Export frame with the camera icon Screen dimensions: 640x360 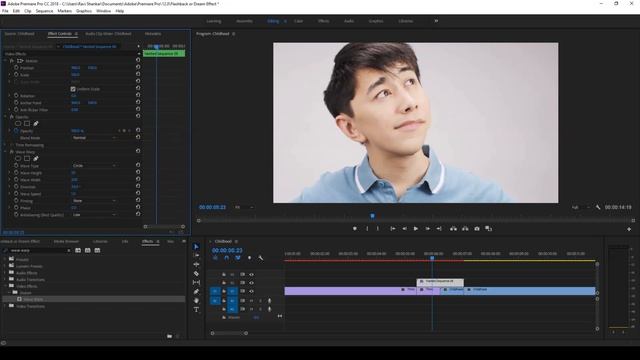pyautogui.click(x=477, y=229)
